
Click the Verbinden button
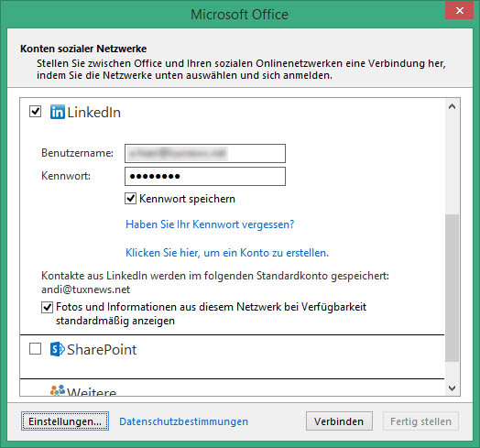339,421
